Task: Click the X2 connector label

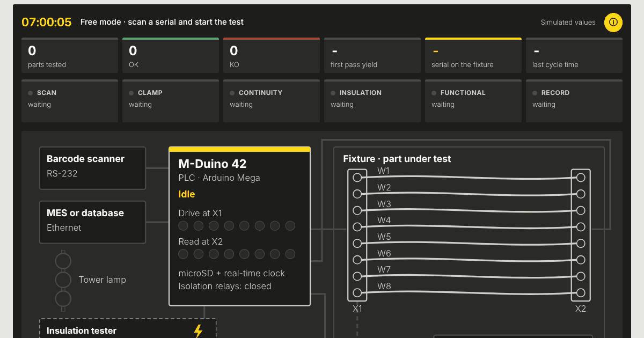Action: tap(581, 309)
